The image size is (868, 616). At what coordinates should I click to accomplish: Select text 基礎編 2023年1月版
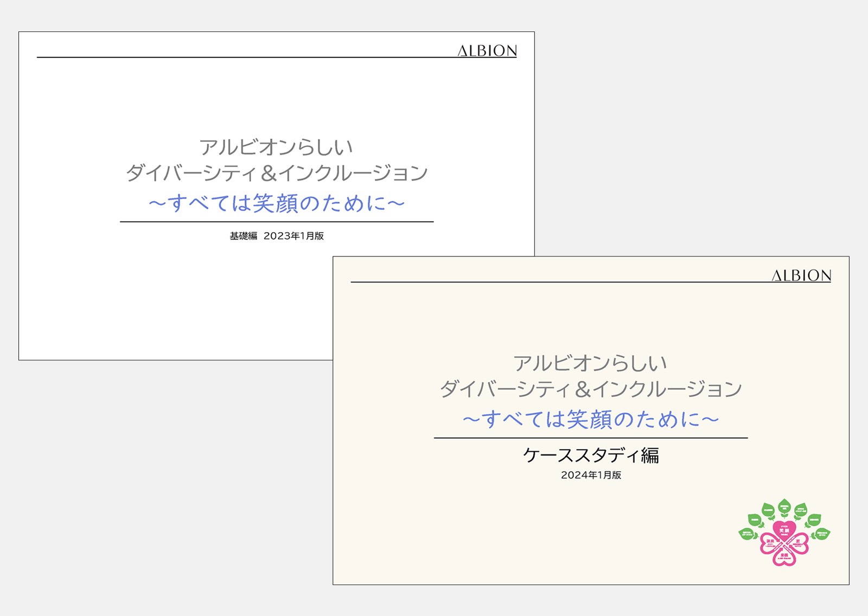tap(277, 236)
